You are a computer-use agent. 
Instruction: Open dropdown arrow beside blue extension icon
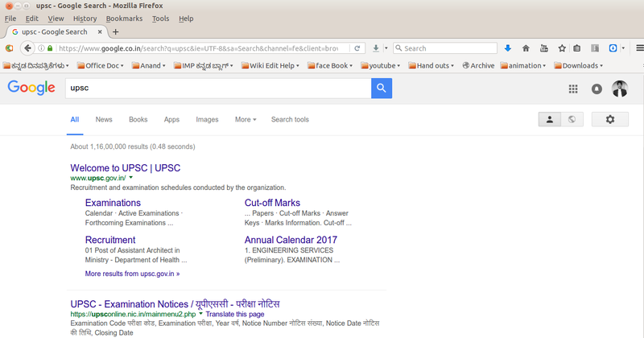pyautogui.click(x=623, y=48)
